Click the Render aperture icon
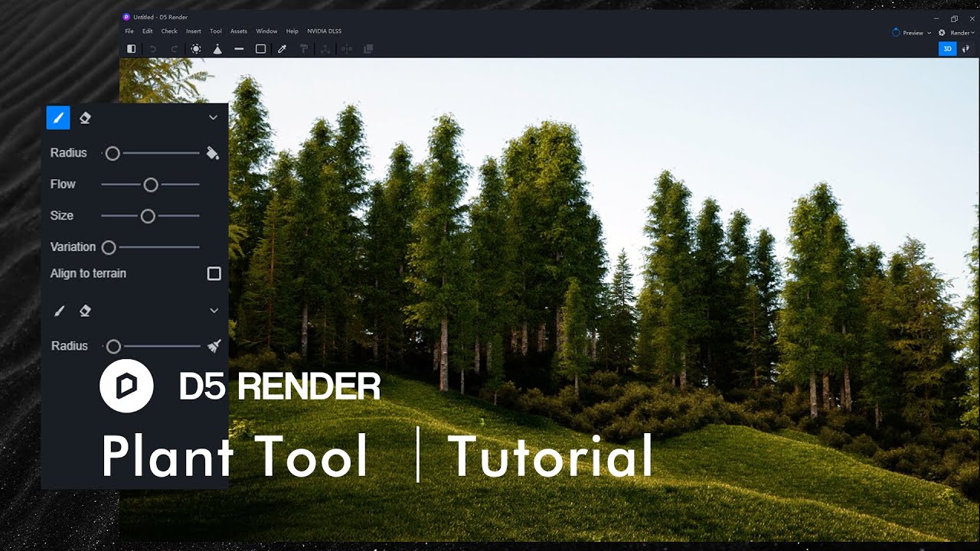 click(x=942, y=33)
